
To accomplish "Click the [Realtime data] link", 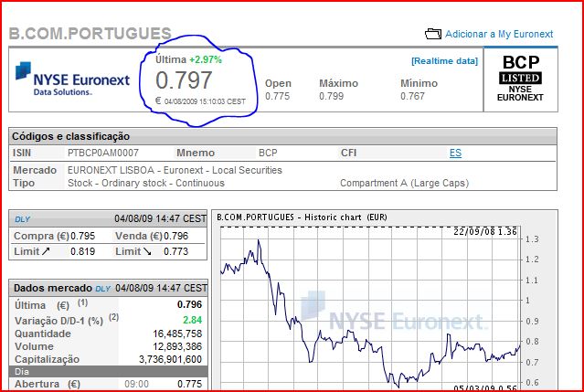I will 444,61.
